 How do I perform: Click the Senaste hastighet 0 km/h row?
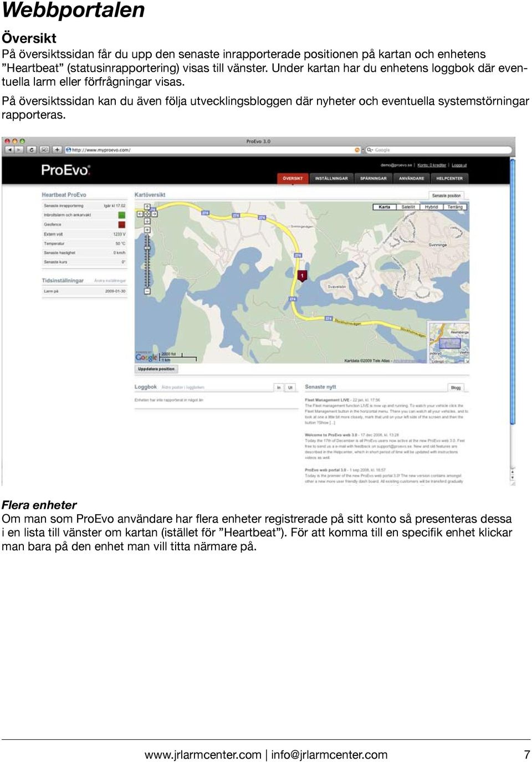coord(85,253)
